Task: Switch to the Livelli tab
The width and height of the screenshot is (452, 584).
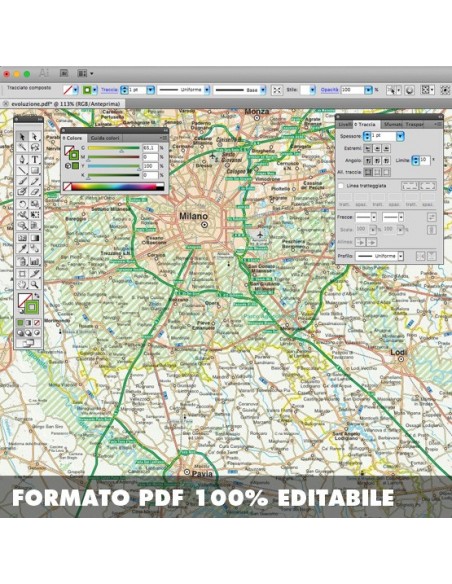Action: [x=344, y=124]
